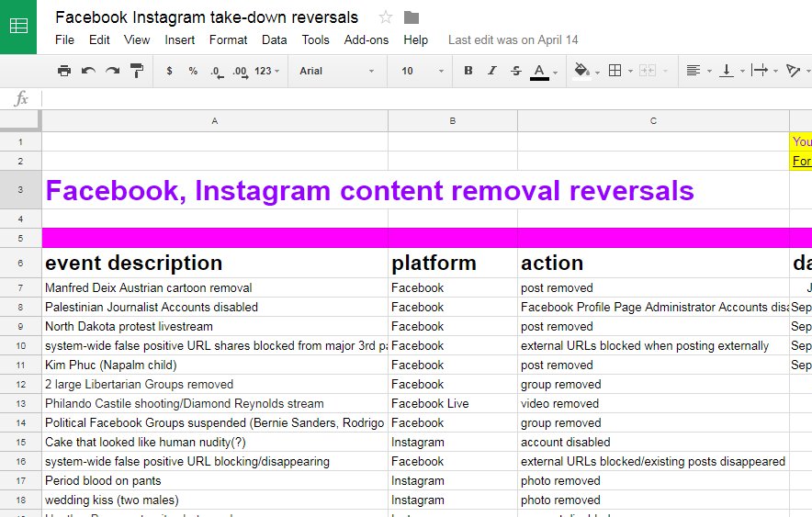Select 'Manfred Deix Austrian cartoon removal' cell
The height and width of the screenshot is (517, 812).
[215, 287]
